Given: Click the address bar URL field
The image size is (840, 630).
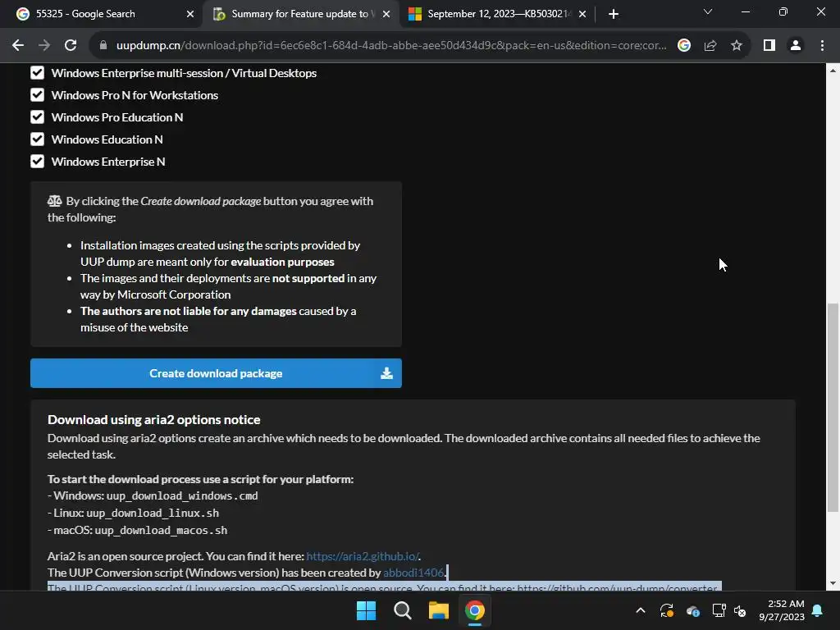Looking at the screenshot, I should [x=391, y=46].
